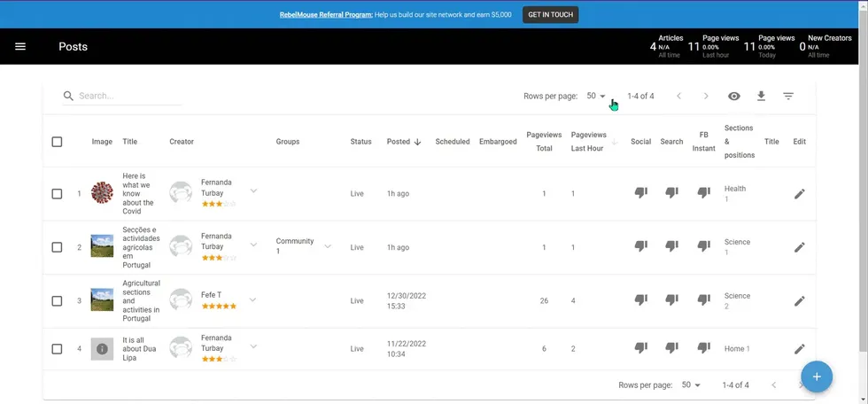868x404 pixels.
Task: Toggle column visibility eye icon
Action: tap(733, 96)
